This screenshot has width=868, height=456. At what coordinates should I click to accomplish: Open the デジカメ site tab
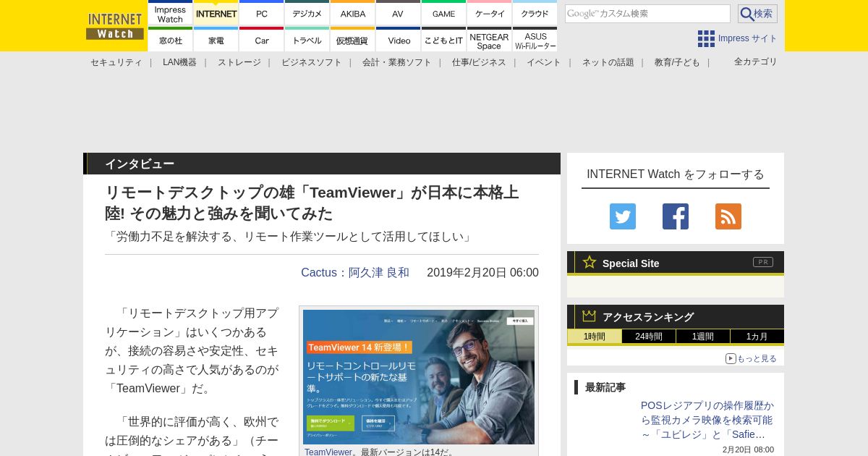pyautogui.click(x=307, y=13)
